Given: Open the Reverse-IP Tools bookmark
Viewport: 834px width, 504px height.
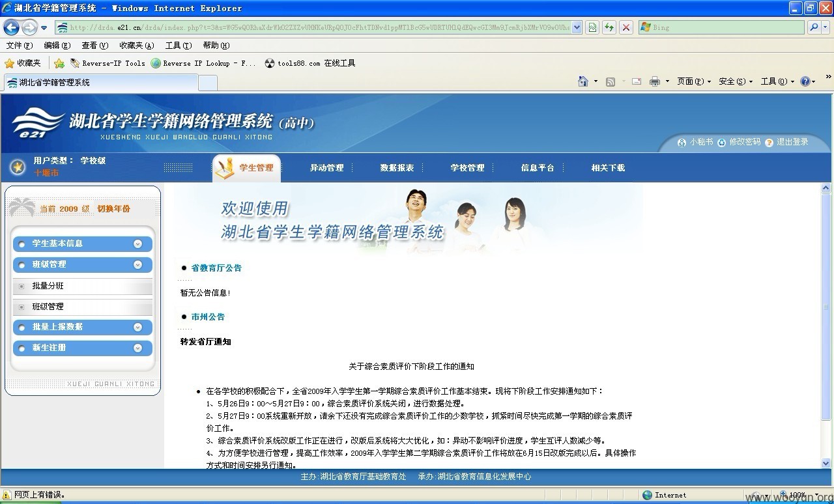Looking at the screenshot, I should (x=108, y=63).
